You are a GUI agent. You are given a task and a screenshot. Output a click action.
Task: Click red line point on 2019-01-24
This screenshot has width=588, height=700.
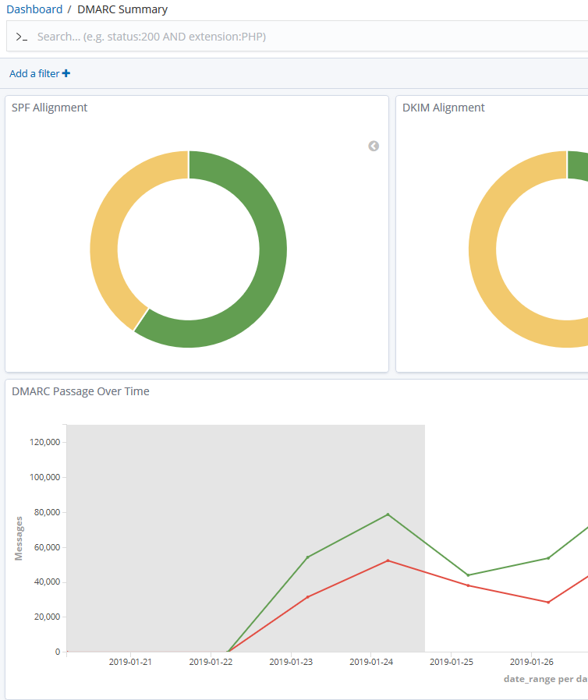388,560
